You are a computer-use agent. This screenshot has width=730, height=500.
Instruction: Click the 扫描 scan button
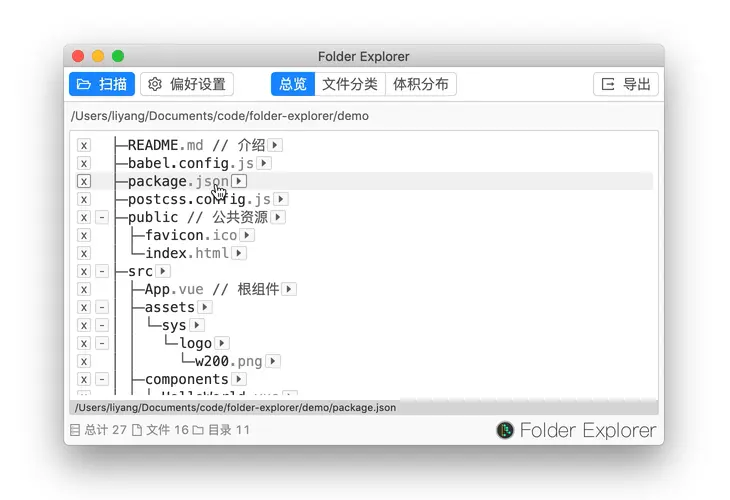102,84
